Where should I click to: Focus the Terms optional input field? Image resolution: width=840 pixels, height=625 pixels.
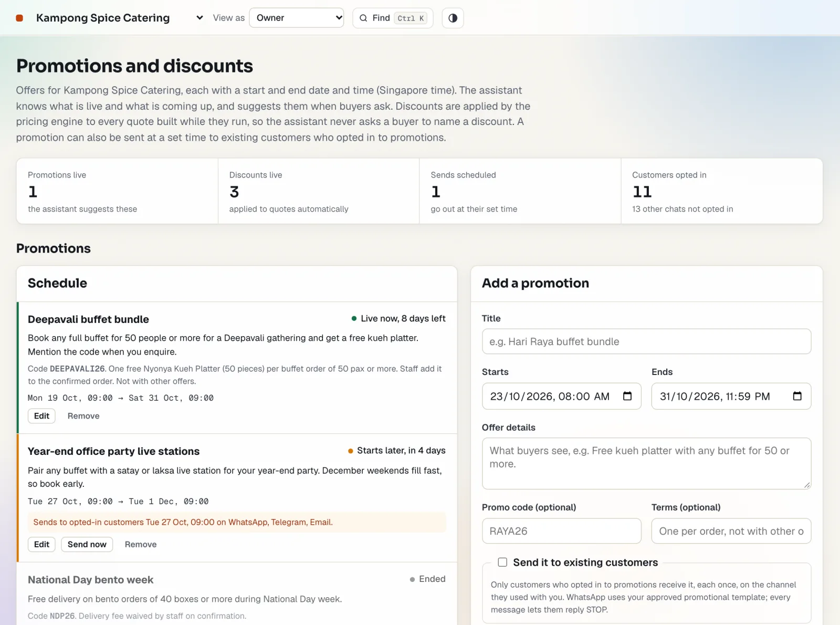(x=731, y=531)
